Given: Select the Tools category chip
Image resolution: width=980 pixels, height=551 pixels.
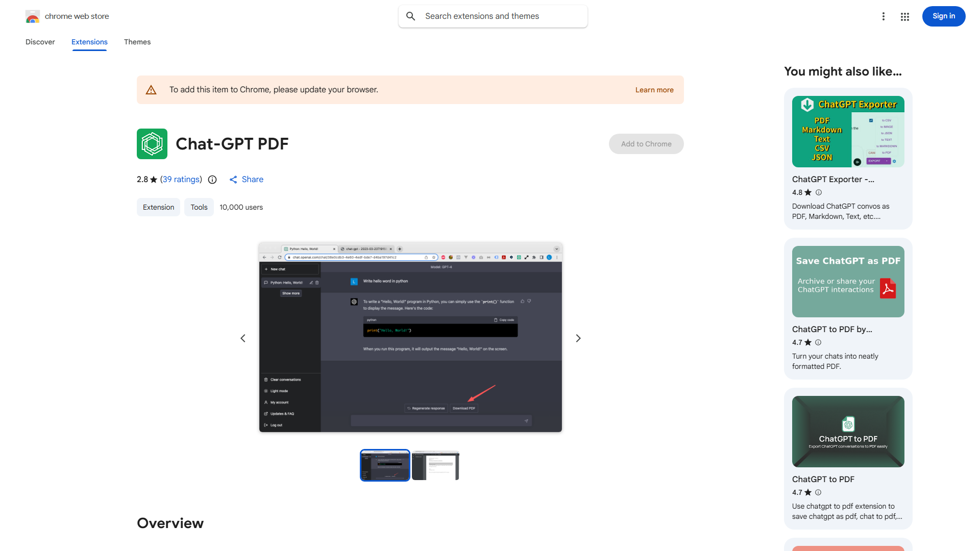Looking at the screenshot, I should (x=199, y=207).
